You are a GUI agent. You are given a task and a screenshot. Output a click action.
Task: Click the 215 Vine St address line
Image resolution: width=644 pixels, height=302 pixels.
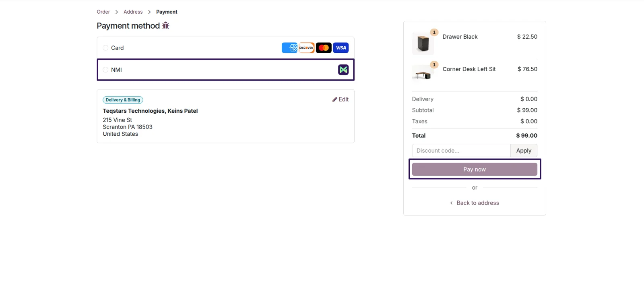point(117,120)
